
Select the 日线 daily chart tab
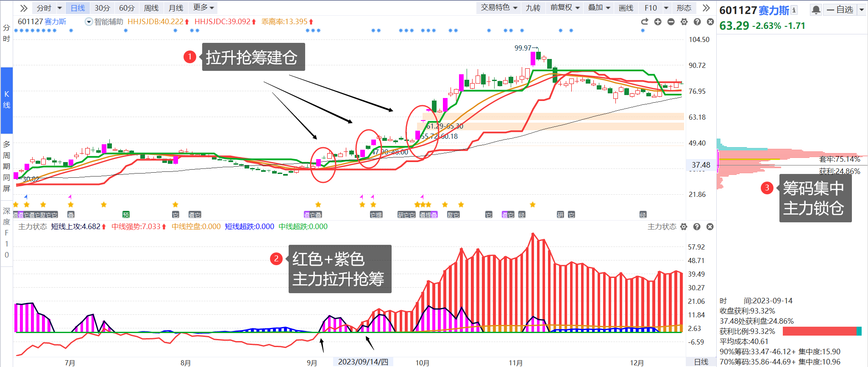[78, 8]
